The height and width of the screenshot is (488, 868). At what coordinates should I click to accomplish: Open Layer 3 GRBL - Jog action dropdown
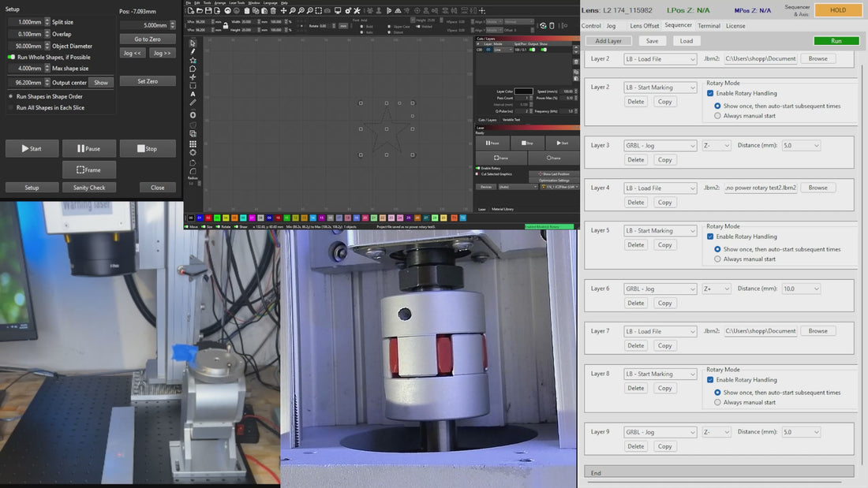click(660, 146)
